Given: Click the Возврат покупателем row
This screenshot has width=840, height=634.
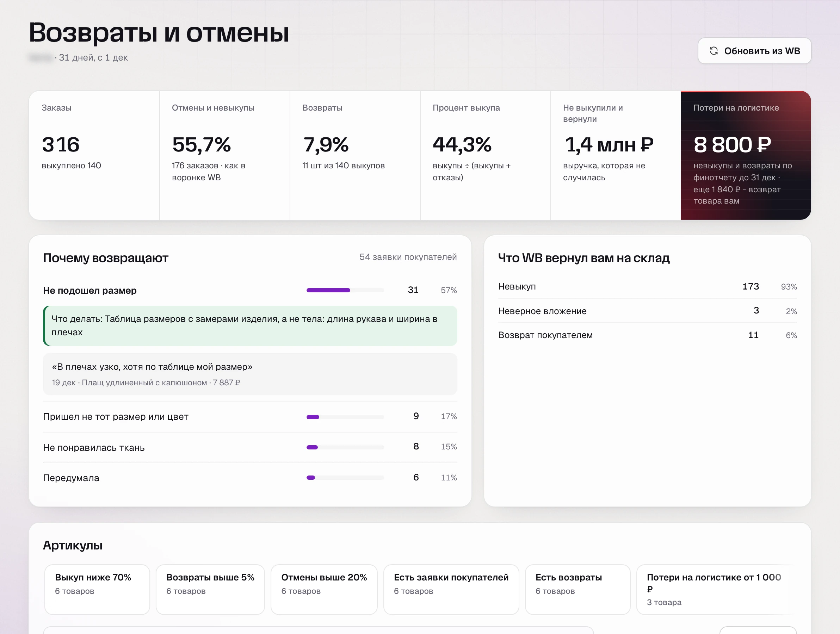Looking at the screenshot, I should (648, 335).
